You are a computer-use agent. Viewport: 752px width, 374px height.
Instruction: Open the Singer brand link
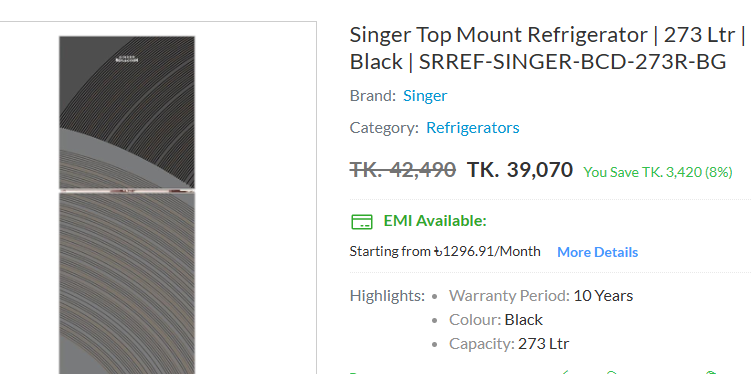click(x=425, y=95)
